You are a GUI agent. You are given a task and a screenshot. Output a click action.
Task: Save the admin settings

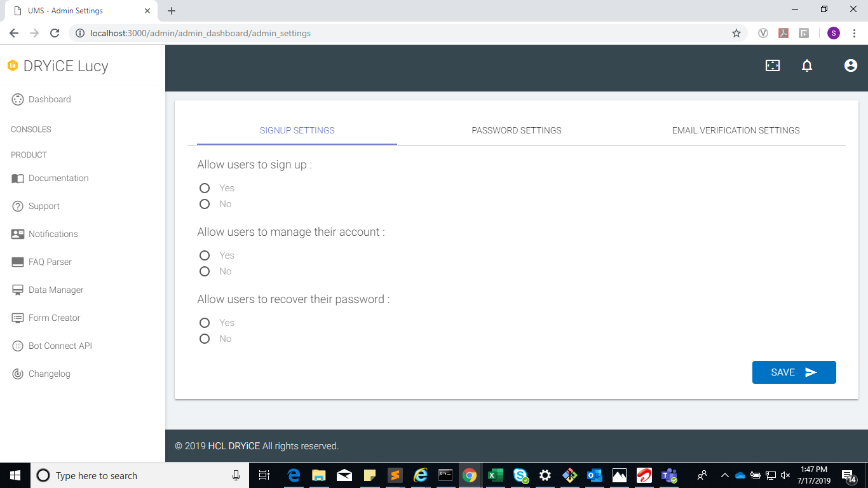(794, 372)
